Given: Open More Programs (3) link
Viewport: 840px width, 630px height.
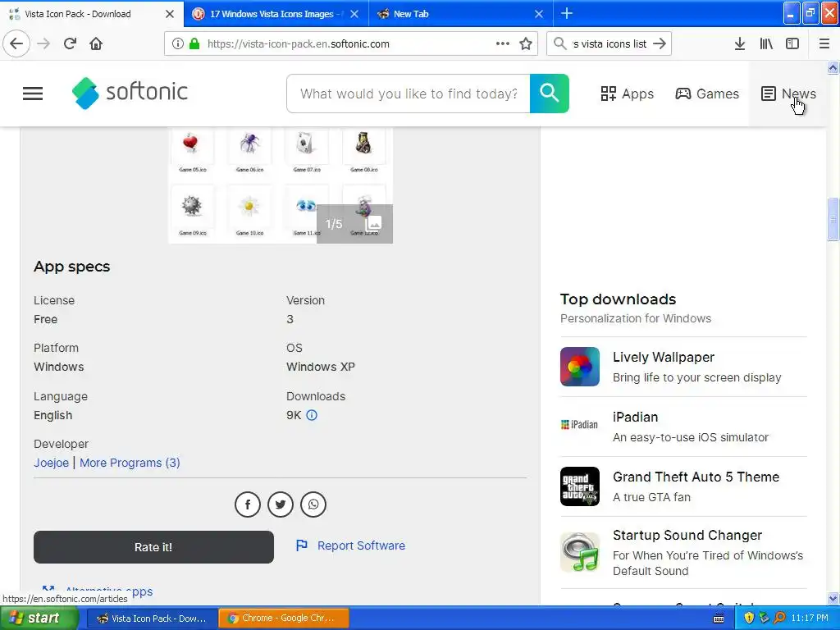Looking at the screenshot, I should [x=130, y=463].
